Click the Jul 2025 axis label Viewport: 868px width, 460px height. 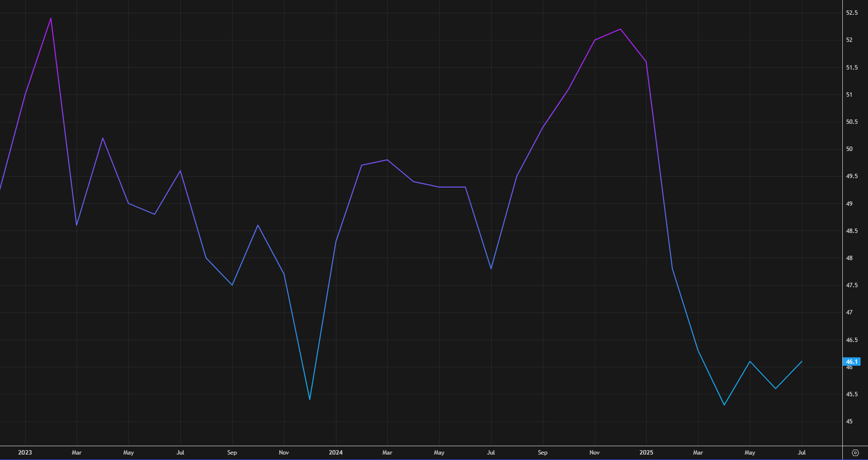(801, 452)
